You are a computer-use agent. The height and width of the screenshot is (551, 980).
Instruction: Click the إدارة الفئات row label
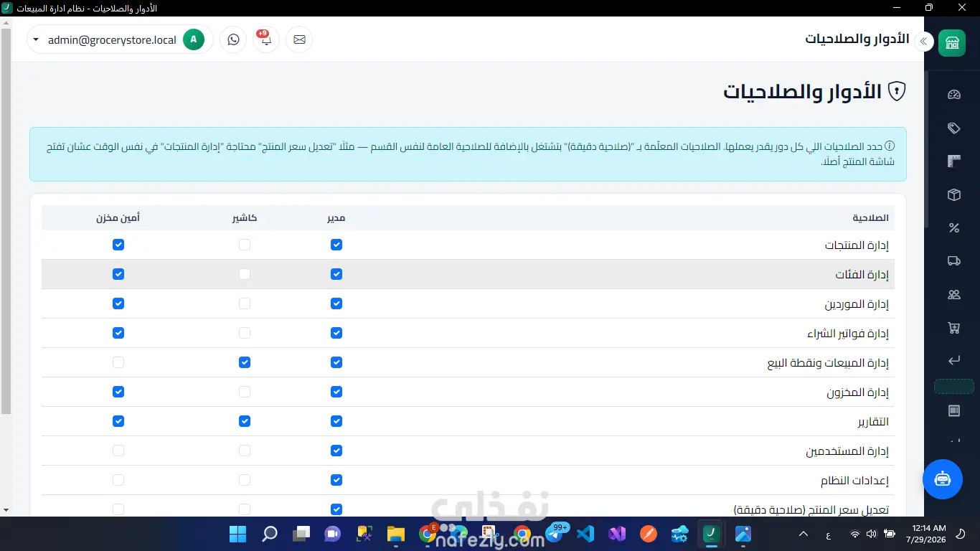pyautogui.click(x=862, y=275)
